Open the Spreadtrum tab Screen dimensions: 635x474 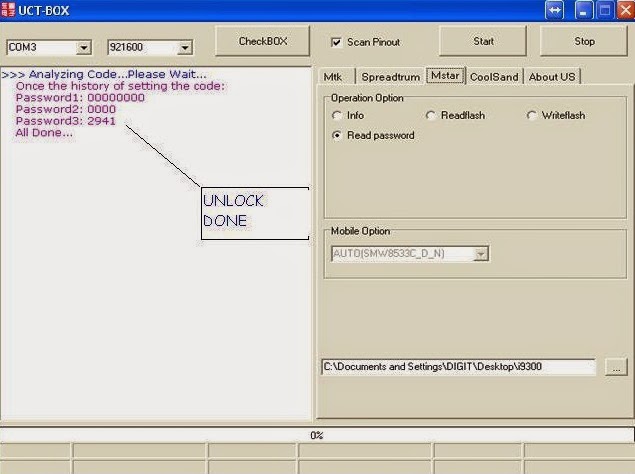[x=390, y=77]
